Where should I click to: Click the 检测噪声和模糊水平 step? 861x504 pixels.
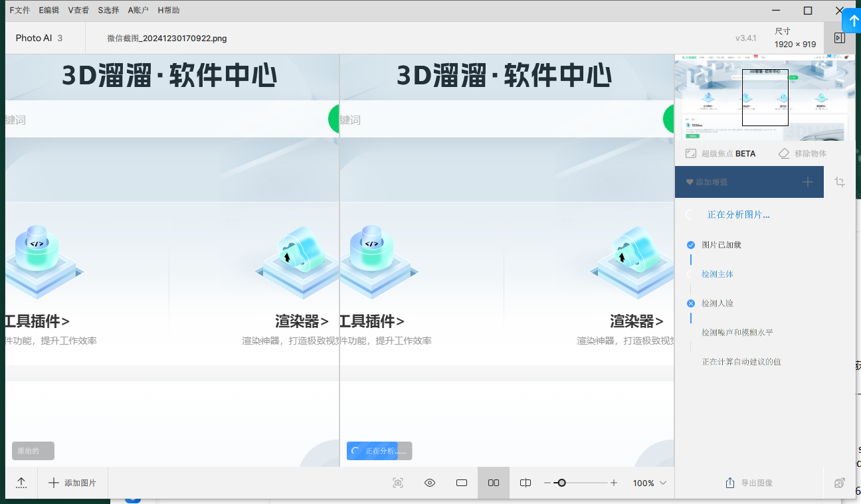tap(737, 333)
